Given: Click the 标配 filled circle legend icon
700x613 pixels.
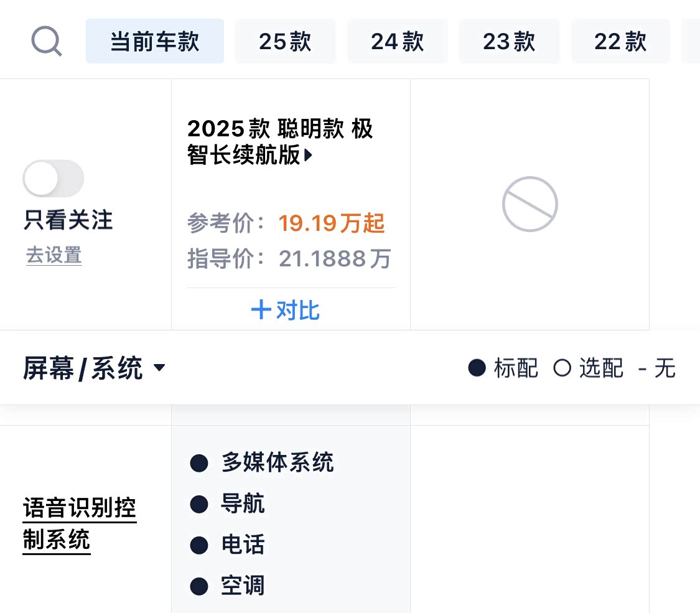Looking at the screenshot, I should [477, 368].
